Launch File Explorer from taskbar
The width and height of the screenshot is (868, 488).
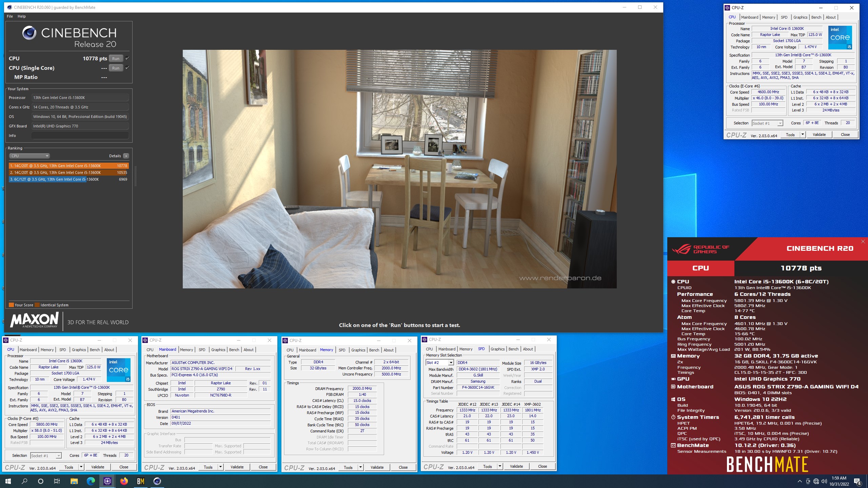(x=74, y=481)
